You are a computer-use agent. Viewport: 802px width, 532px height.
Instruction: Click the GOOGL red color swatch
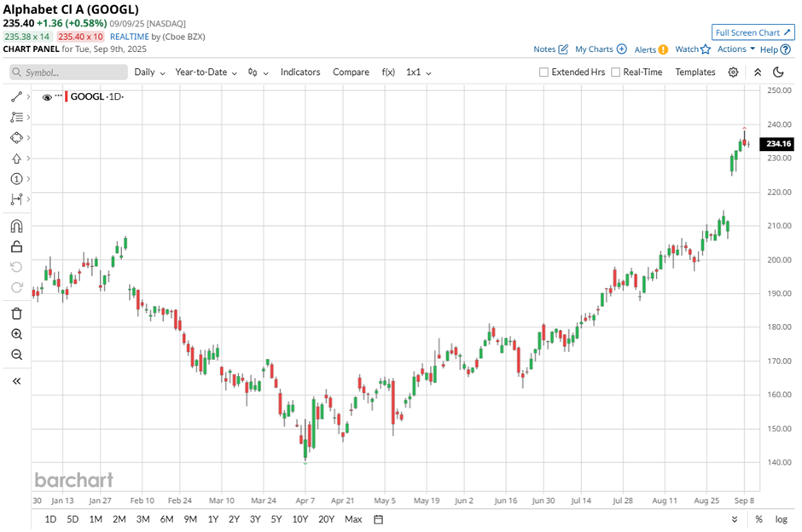(x=66, y=96)
